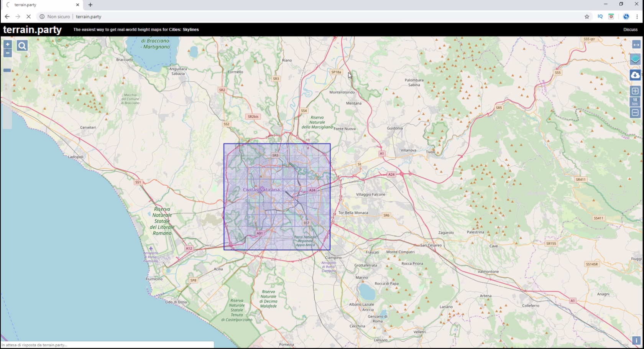Viewport: 644px width, 349px height.
Task: Click the SR2bis road shield
Action: [x=253, y=117]
